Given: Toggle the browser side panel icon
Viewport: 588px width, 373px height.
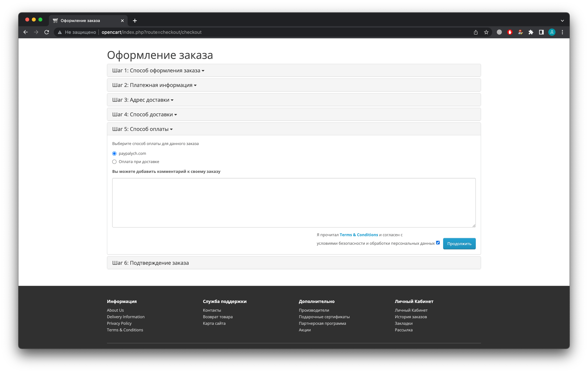Looking at the screenshot, I should (x=541, y=32).
